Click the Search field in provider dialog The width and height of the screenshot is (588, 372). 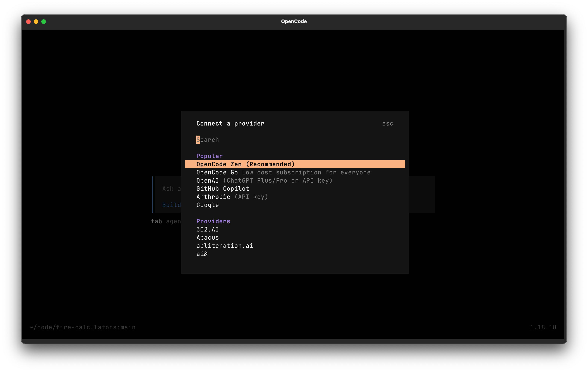295,140
